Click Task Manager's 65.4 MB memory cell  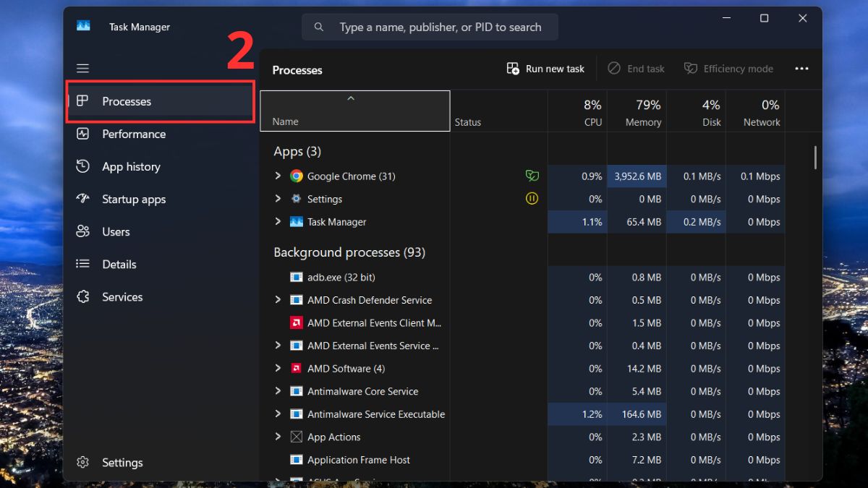coord(637,222)
